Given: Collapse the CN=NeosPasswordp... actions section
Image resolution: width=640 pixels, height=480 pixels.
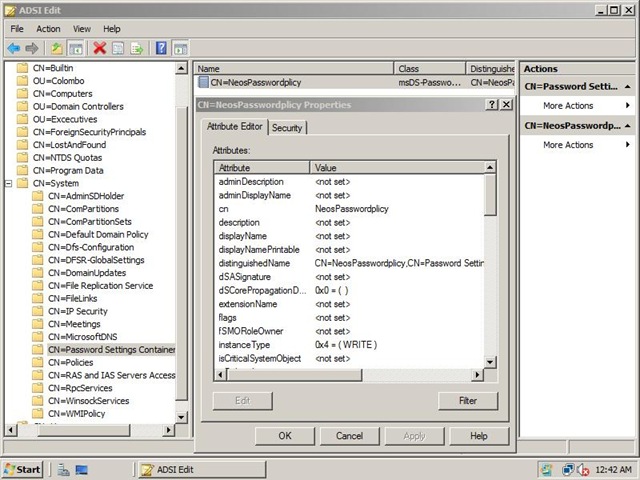Looking at the screenshot, I should click(x=627, y=126).
